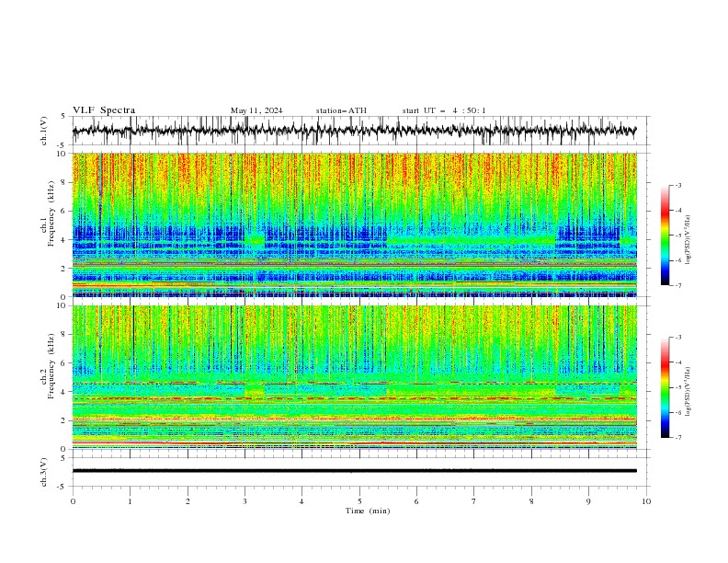Click the "10" tick on the Time axis
This screenshot has height=563, width=728.
coord(646,501)
